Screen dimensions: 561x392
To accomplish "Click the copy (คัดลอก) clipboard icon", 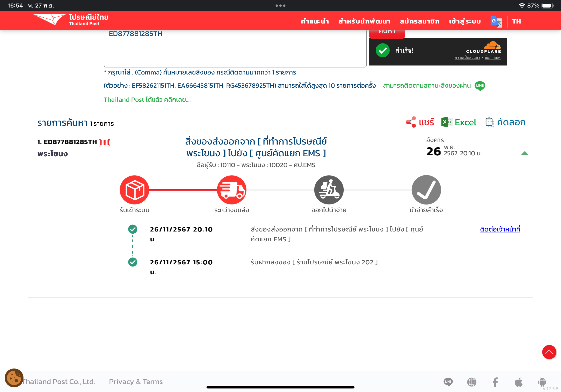I will click(x=489, y=122).
